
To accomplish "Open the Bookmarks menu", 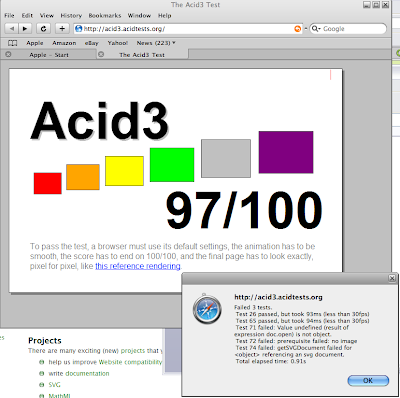I will tap(105, 16).
